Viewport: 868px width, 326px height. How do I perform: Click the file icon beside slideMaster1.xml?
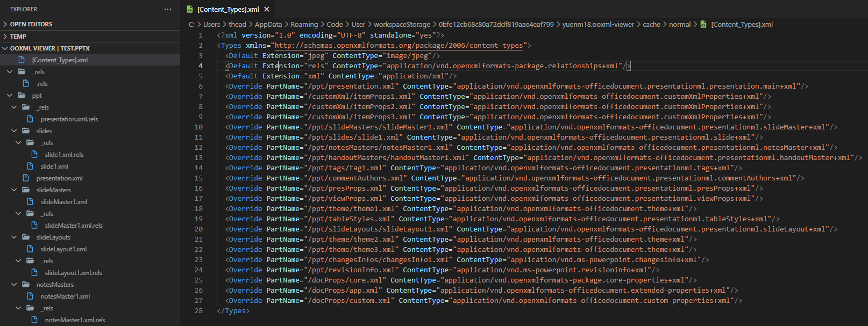30,201
